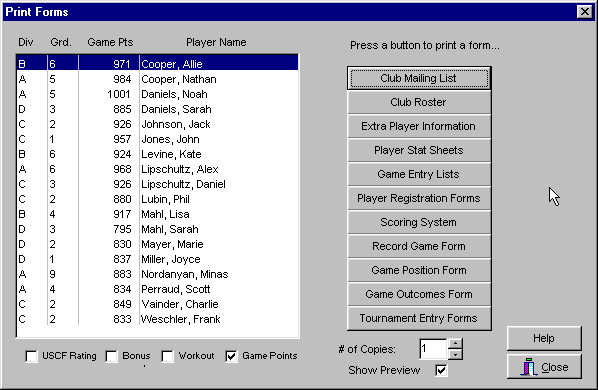Click the Close button with door icon

(x=544, y=367)
